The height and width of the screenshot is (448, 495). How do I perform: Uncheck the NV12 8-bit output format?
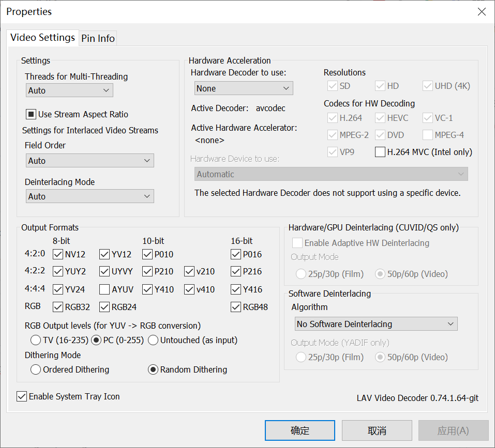(57, 254)
